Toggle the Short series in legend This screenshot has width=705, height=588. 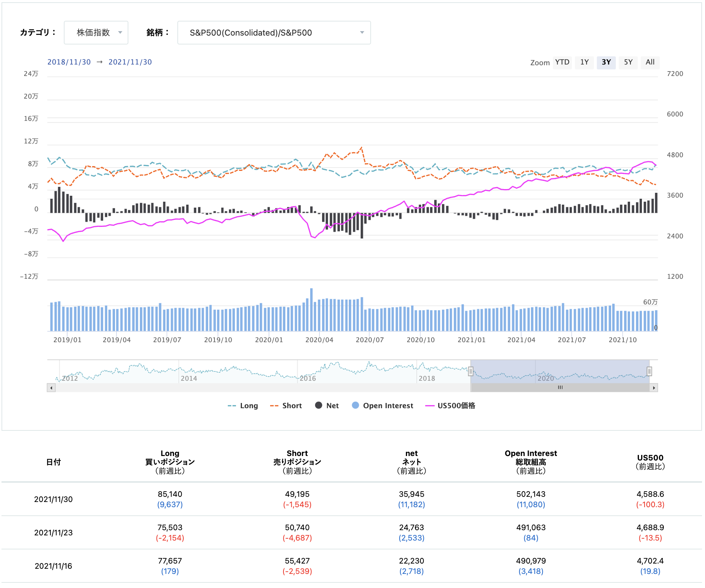[286, 406]
